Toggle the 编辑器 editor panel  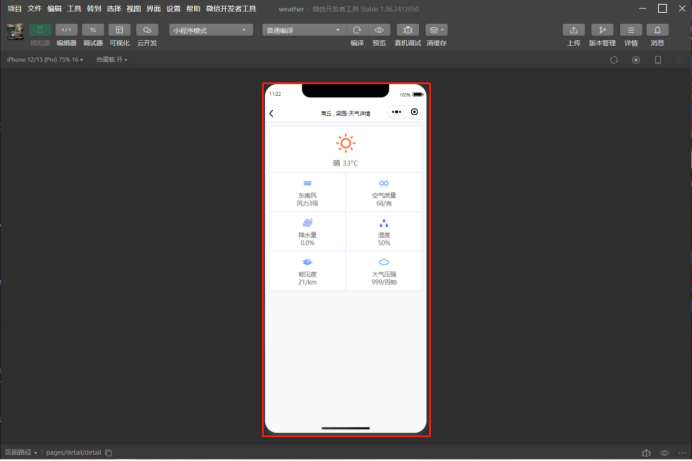click(x=67, y=30)
